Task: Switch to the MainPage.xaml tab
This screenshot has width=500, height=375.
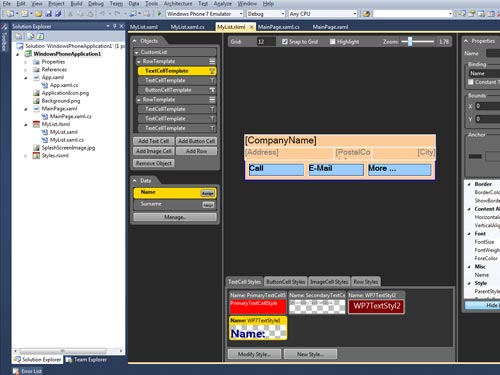Action: point(330,27)
